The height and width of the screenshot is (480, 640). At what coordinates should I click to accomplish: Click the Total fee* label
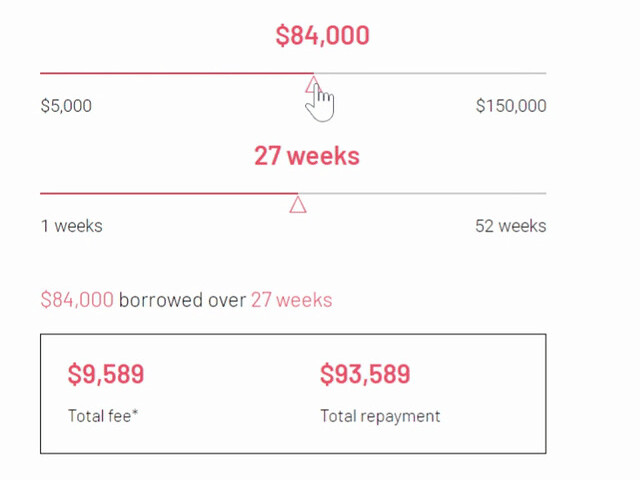click(103, 416)
